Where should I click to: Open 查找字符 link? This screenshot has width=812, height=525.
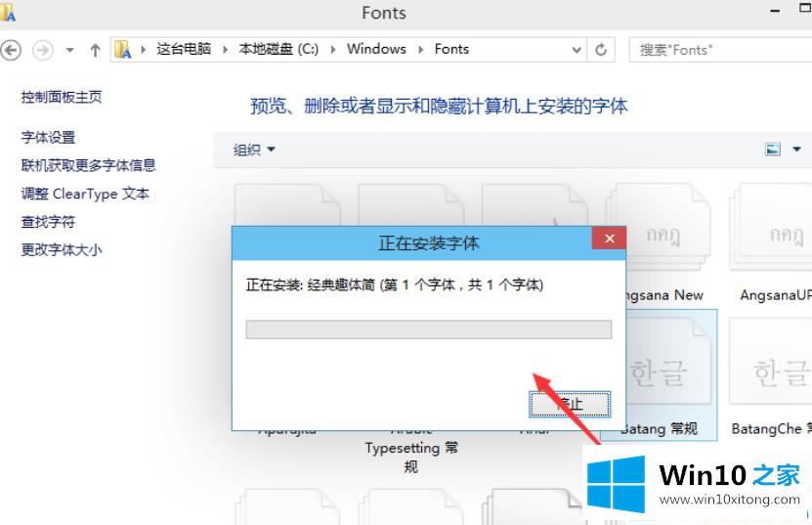(48, 222)
